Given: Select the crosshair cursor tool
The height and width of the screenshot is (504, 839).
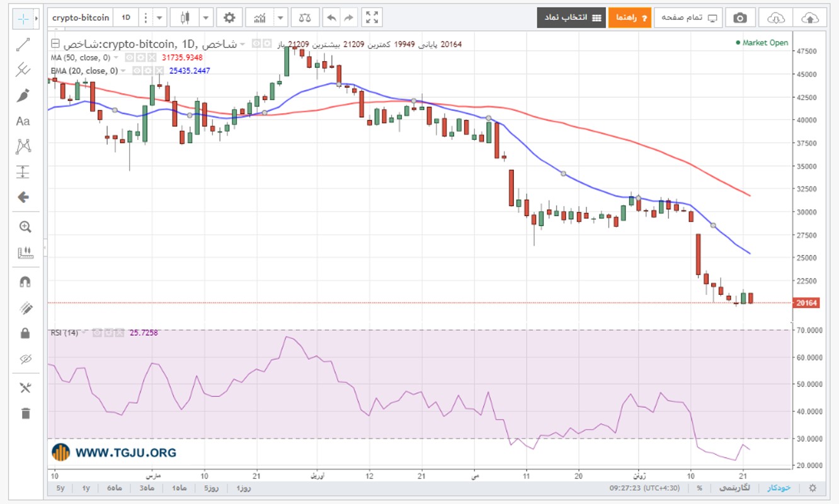Looking at the screenshot, I should [x=23, y=18].
